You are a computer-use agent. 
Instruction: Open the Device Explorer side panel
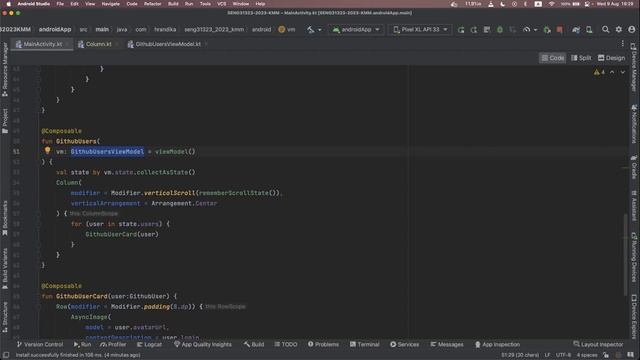point(634,317)
